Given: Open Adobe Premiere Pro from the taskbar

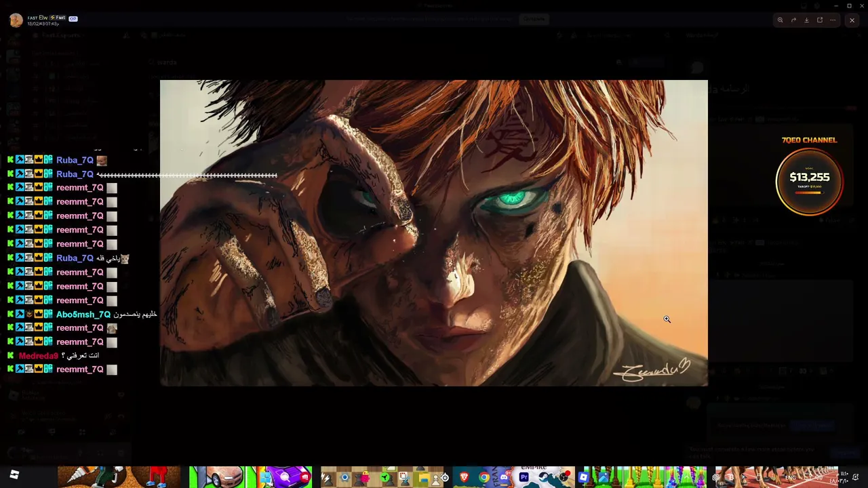Looking at the screenshot, I should point(524,478).
